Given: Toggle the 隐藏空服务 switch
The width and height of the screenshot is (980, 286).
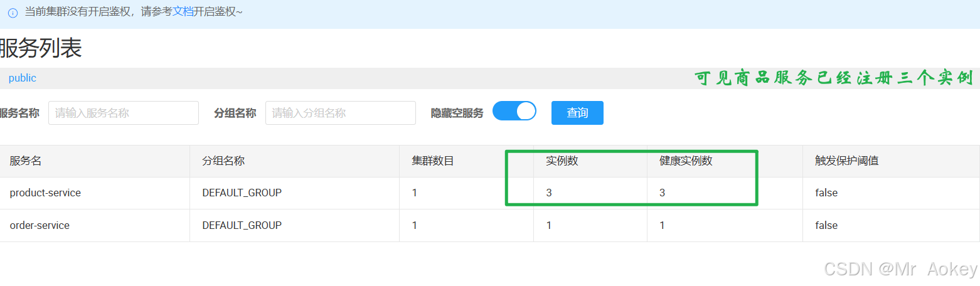Looking at the screenshot, I should 514,111.
